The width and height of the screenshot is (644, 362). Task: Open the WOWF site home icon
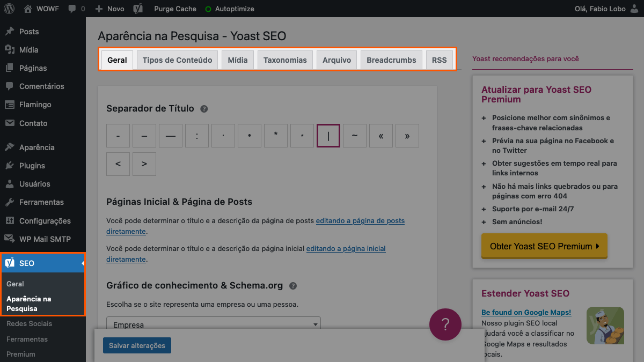(x=28, y=9)
